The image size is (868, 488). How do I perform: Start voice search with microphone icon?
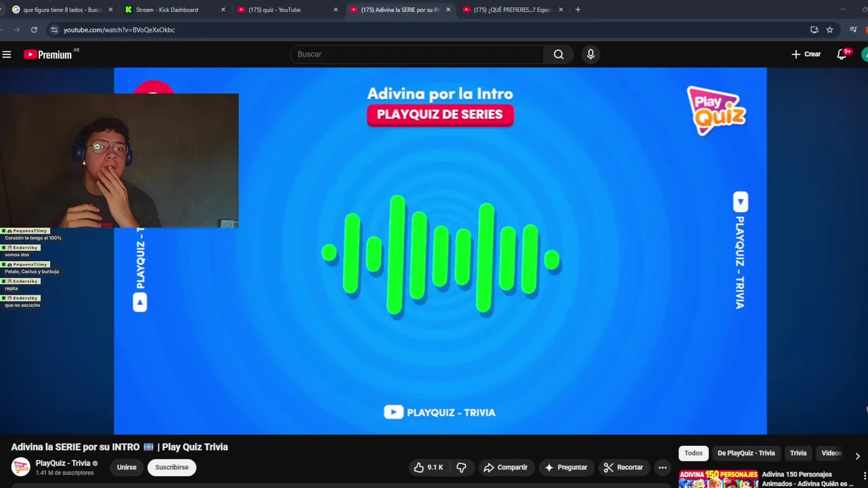coord(591,54)
